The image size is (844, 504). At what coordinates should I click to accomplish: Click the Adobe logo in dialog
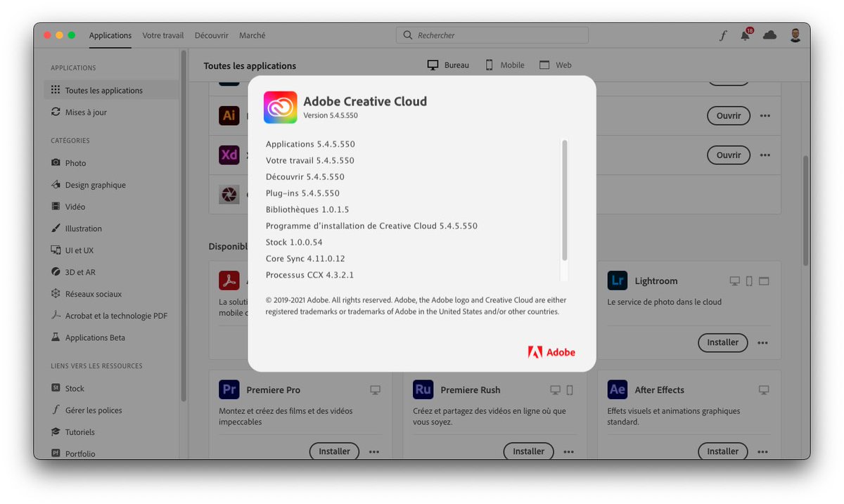tap(551, 352)
